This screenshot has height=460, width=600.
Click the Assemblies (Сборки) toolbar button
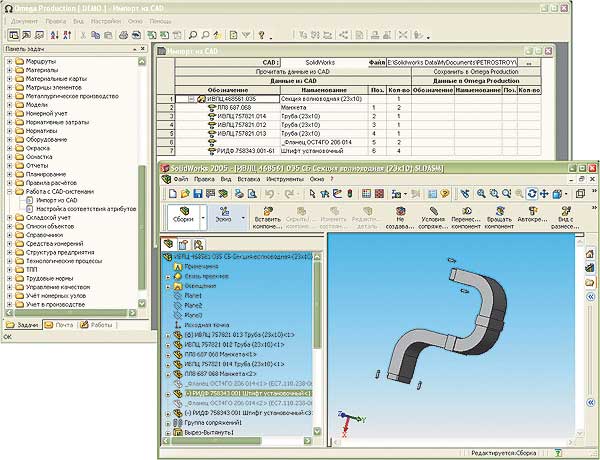click(x=184, y=215)
